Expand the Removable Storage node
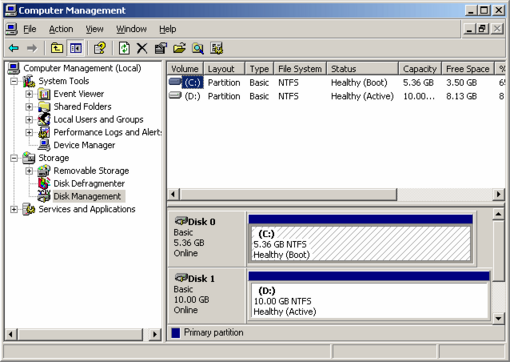This screenshot has width=510, height=362. (29, 171)
